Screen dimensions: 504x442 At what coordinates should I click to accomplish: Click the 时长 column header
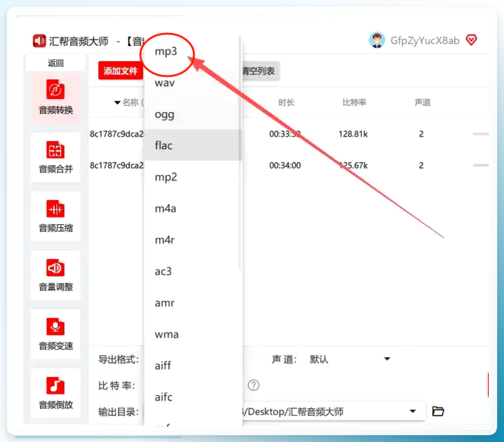pos(286,102)
